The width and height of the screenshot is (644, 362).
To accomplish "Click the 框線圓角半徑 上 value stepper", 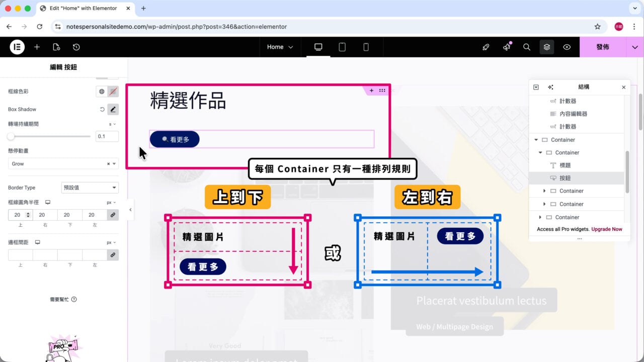I will coord(28,215).
